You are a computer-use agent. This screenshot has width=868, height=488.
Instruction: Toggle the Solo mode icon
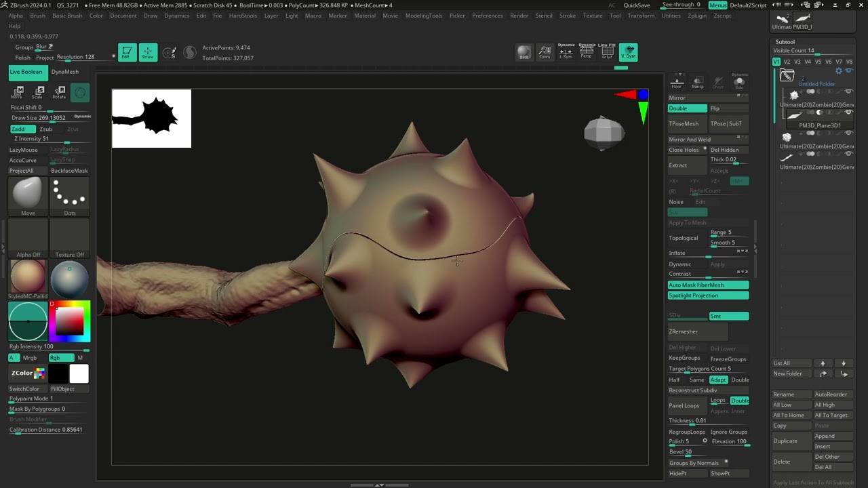click(x=739, y=82)
